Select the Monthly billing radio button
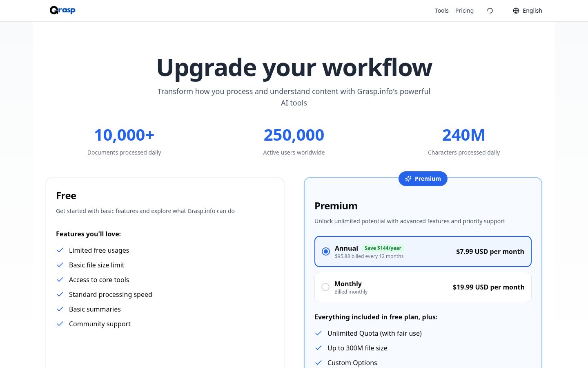Screen dimensions: 588x368 pos(325,287)
